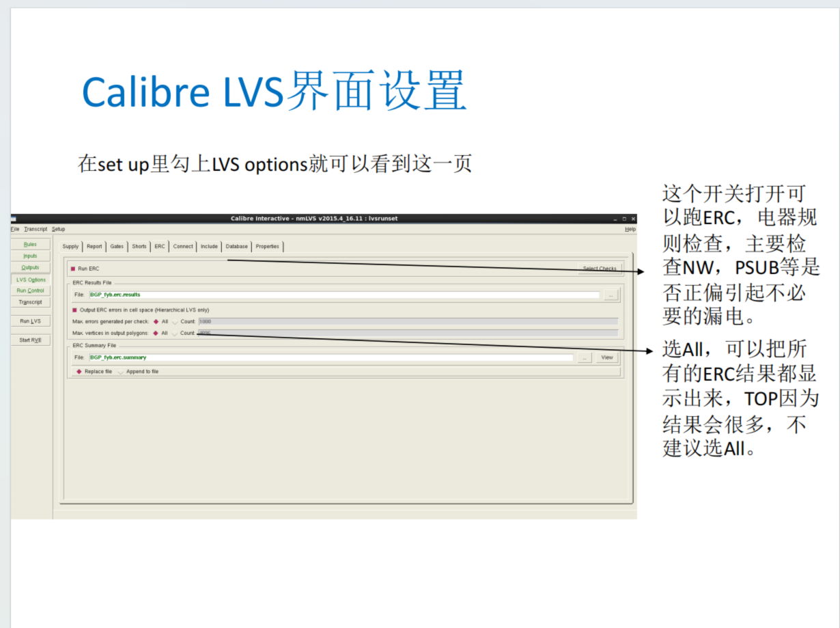Click the Run LVS button
Image resolution: width=840 pixels, height=628 pixels.
pos(30,321)
